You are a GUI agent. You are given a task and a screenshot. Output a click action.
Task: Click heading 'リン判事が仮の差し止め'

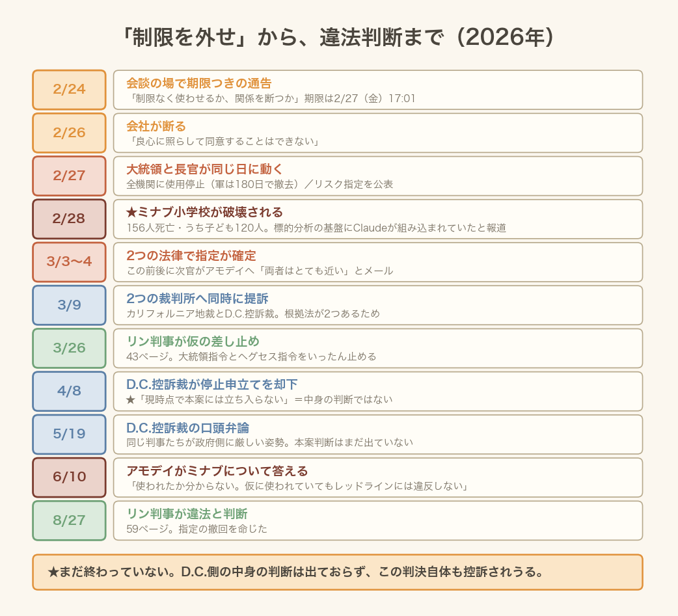[x=193, y=341]
